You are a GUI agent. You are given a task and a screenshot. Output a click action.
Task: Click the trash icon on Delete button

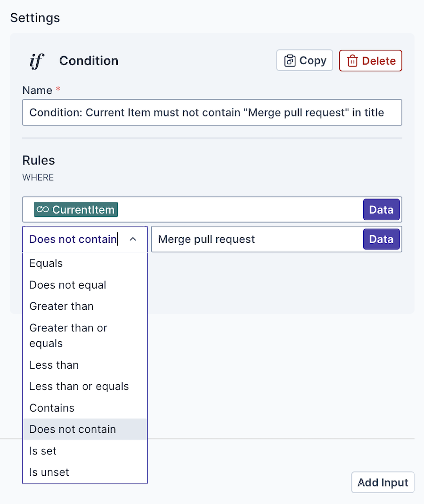(352, 61)
